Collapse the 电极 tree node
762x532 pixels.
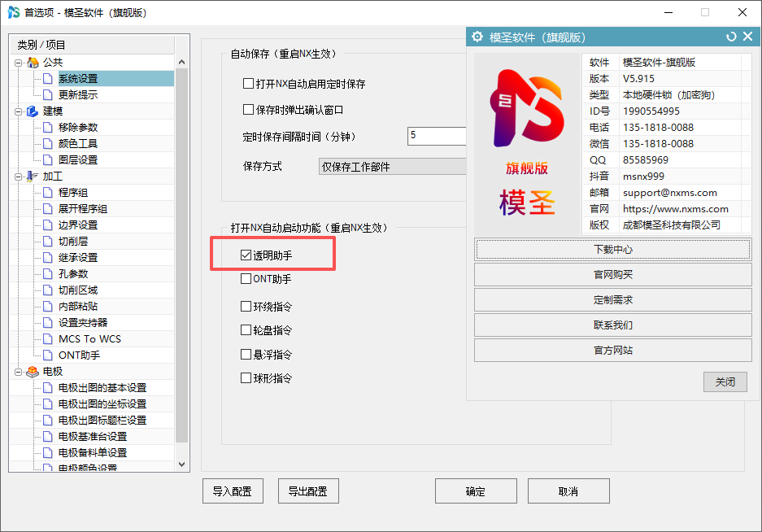18,372
